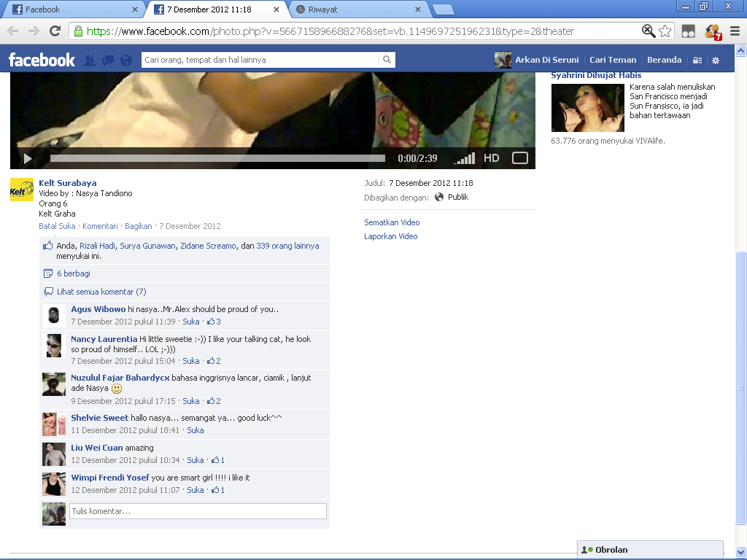The image size is (747, 560).
Task: Open the Obrolan chat bar
Action: coord(650,550)
